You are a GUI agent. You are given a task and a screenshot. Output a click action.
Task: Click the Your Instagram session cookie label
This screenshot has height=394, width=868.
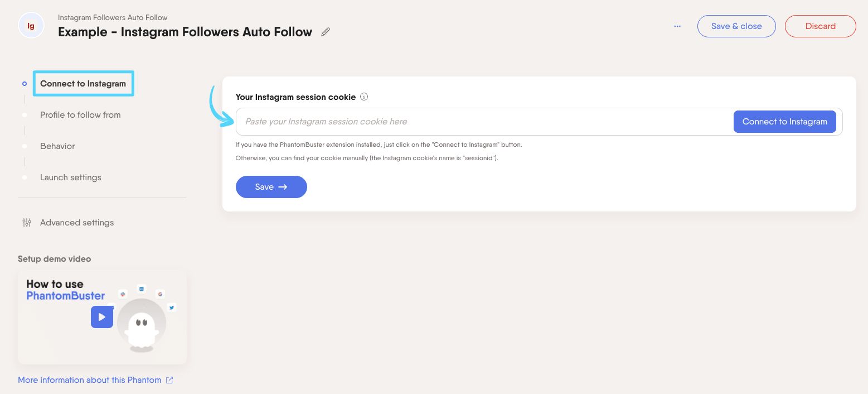[x=295, y=97]
